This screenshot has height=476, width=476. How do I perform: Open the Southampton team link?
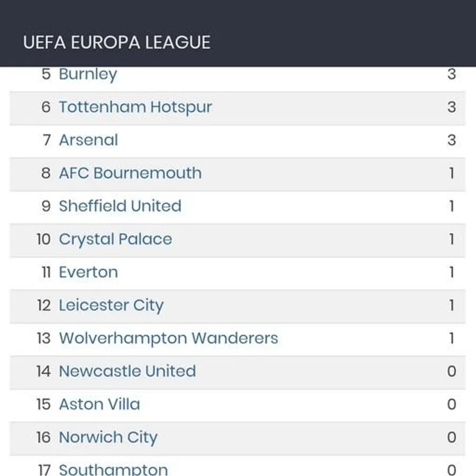113,469
